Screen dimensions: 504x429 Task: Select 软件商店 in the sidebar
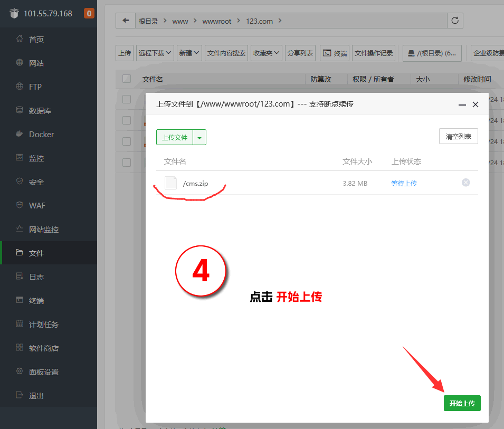coord(43,348)
